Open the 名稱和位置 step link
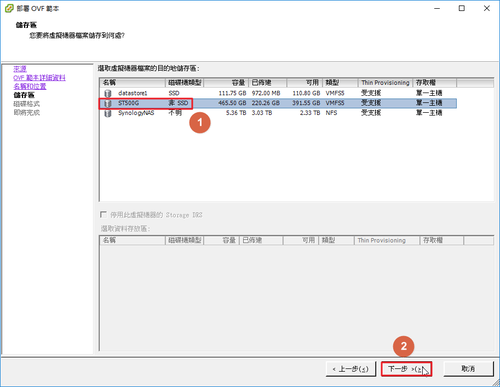The image size is (500, 387). [30, 86]
